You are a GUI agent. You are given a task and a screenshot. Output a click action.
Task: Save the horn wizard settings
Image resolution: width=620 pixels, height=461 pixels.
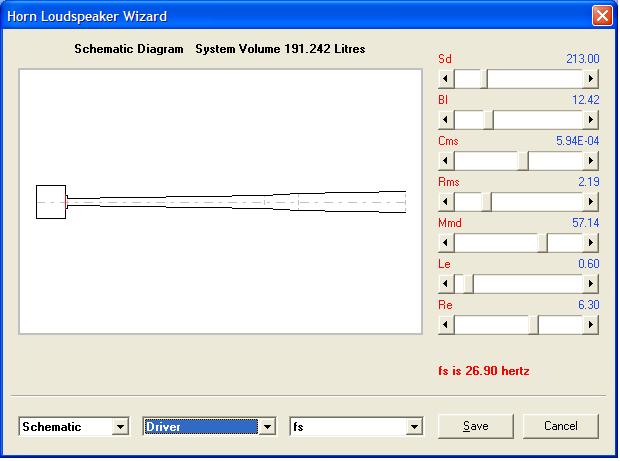point(476,426)
